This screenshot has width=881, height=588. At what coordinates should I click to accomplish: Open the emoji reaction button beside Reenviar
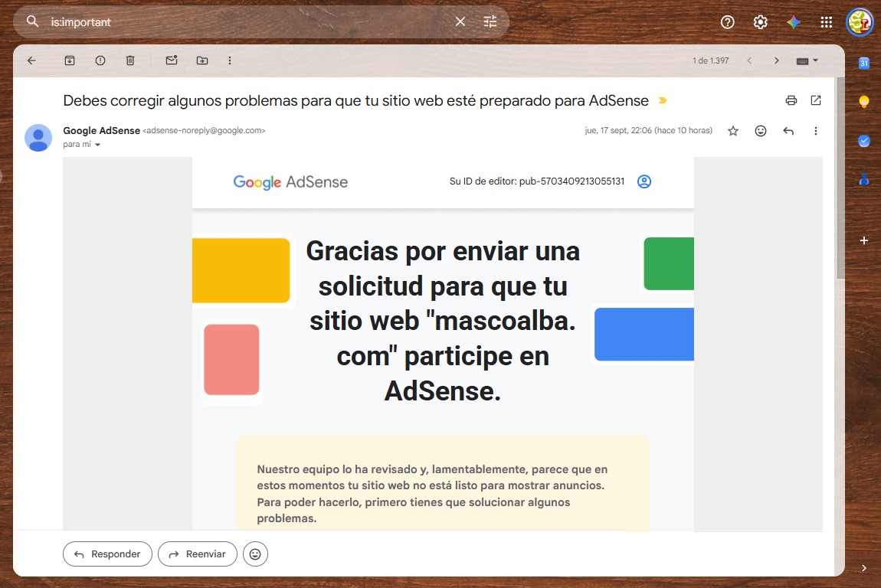(255, 554)
